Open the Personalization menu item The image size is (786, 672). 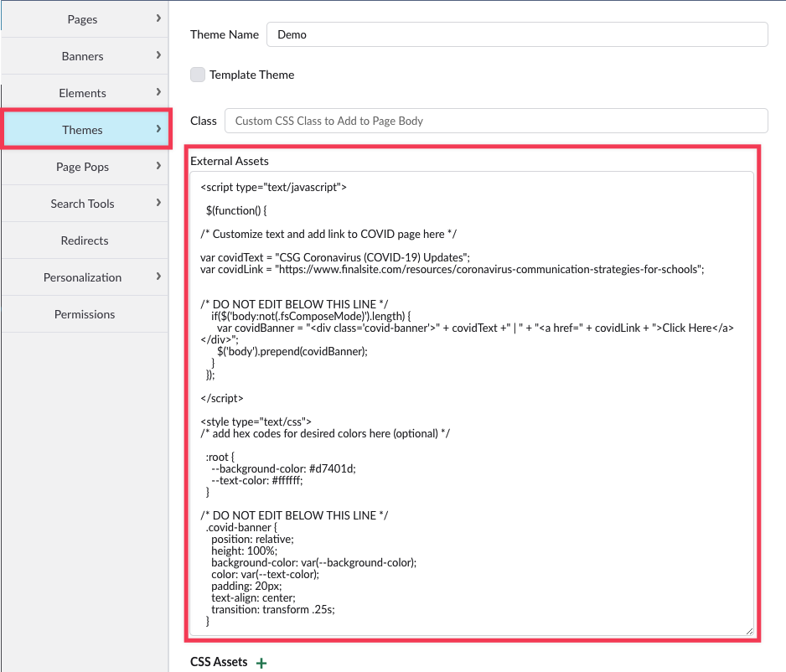[84, 277]
